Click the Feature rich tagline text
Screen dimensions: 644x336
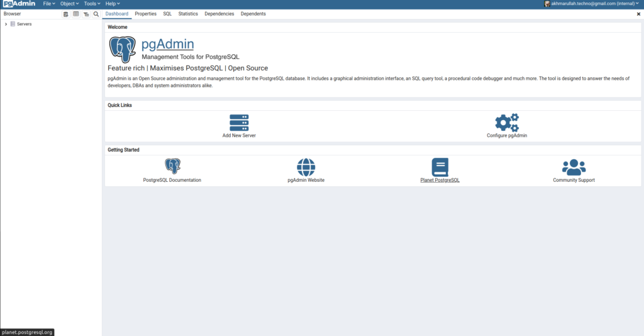coord(187,68)
